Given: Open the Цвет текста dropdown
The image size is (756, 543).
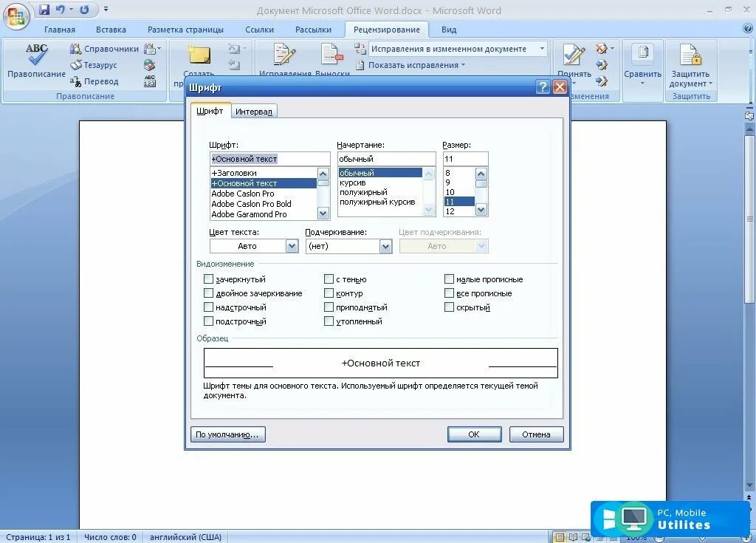Looking at the screenshot, I should coord(292,246).
